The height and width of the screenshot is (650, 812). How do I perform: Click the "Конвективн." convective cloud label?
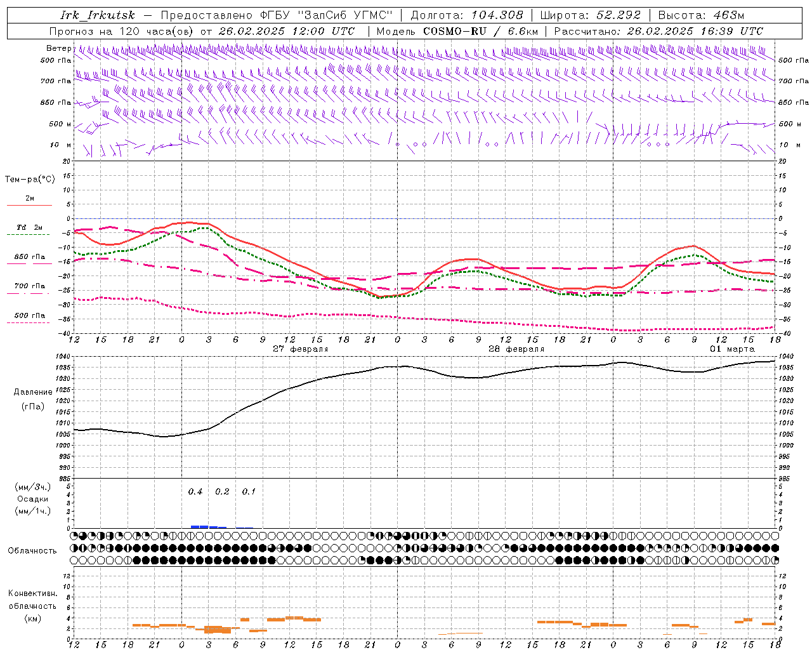32,594
